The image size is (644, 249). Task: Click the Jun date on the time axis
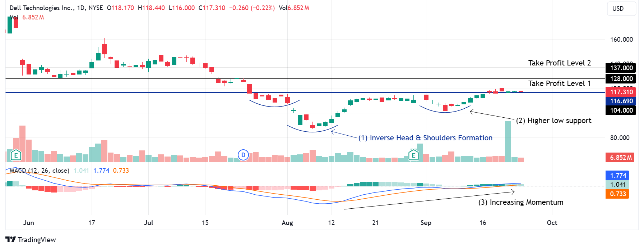28,223
